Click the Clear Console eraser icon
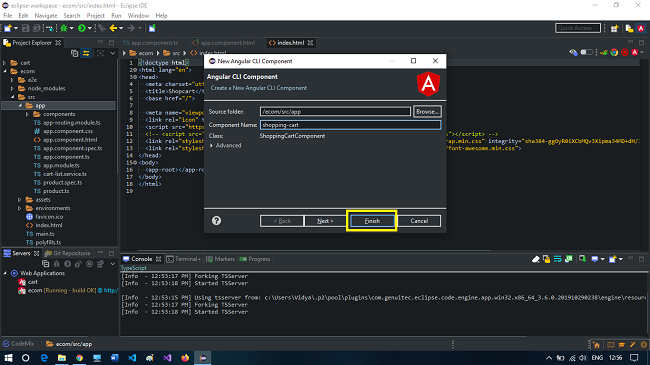 536,259
